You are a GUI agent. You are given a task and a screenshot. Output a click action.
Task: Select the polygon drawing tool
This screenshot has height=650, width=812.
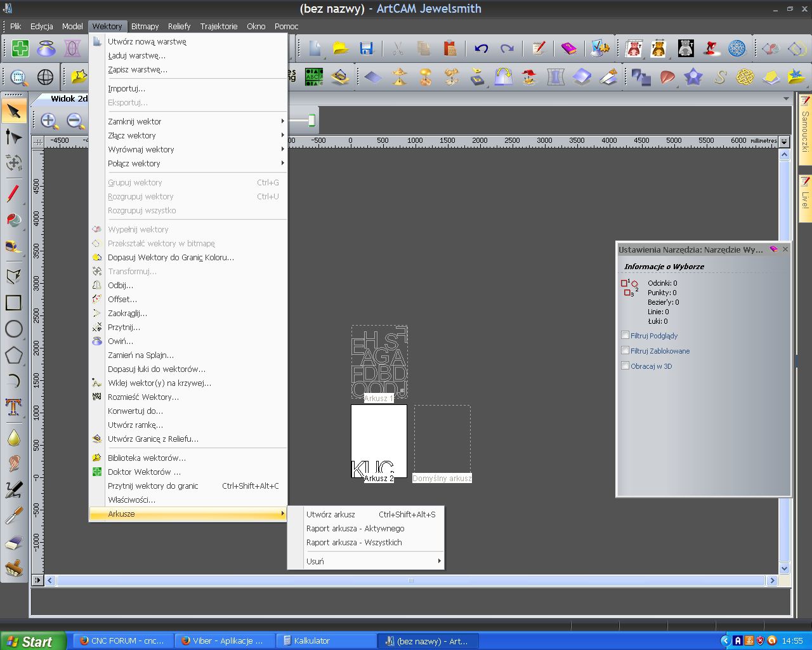click(x=14, y=355)
